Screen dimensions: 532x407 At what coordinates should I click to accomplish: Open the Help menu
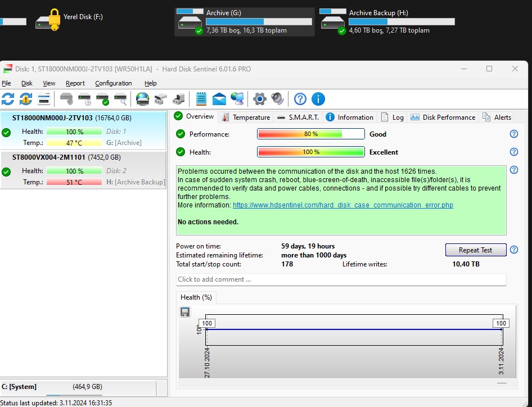pyautogui.click(x=150, y=83)
